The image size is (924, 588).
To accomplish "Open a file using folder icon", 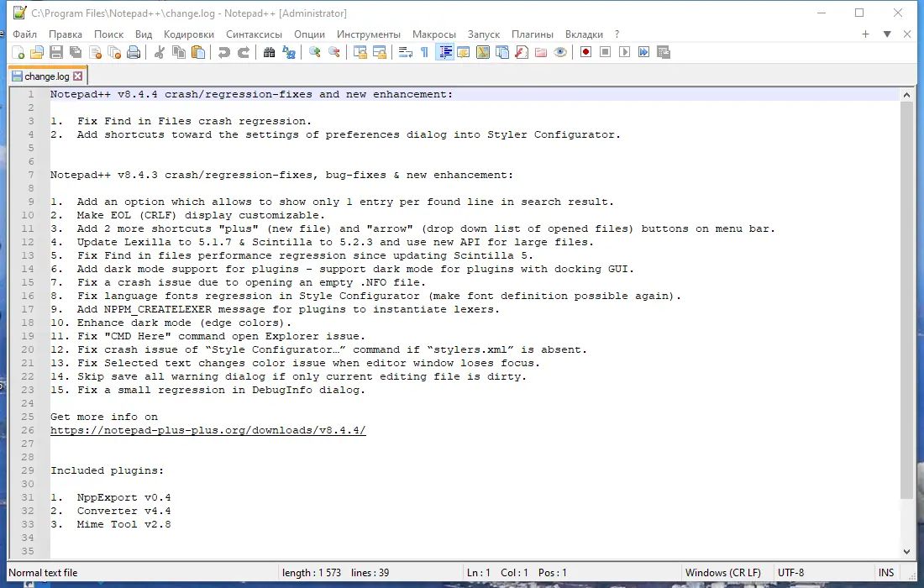I will click(37, 52).
